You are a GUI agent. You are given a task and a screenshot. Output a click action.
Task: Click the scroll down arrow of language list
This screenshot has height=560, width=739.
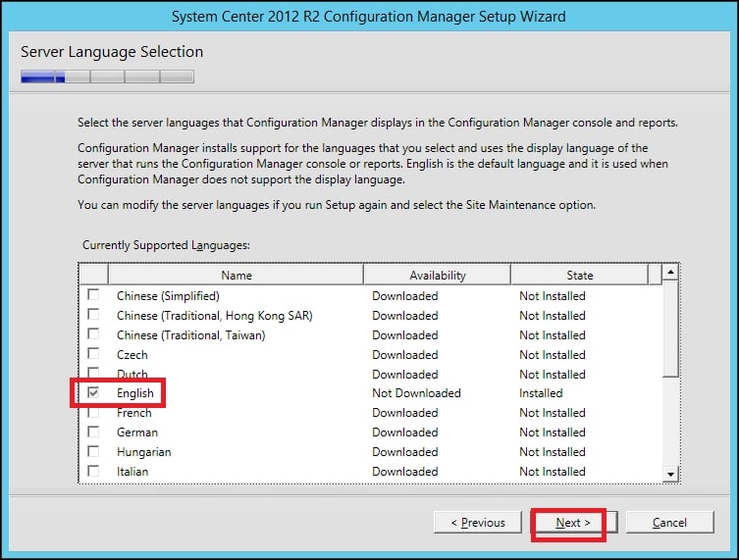670,474
